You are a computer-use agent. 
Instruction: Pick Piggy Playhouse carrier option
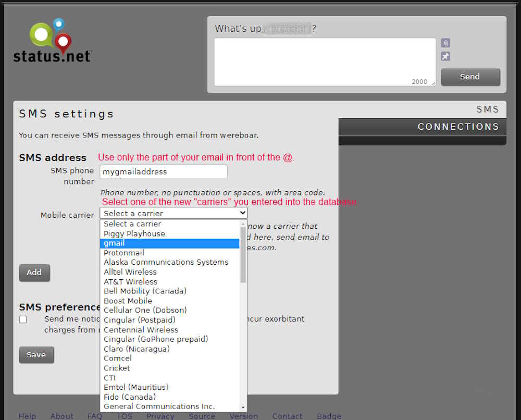point(169,233)
